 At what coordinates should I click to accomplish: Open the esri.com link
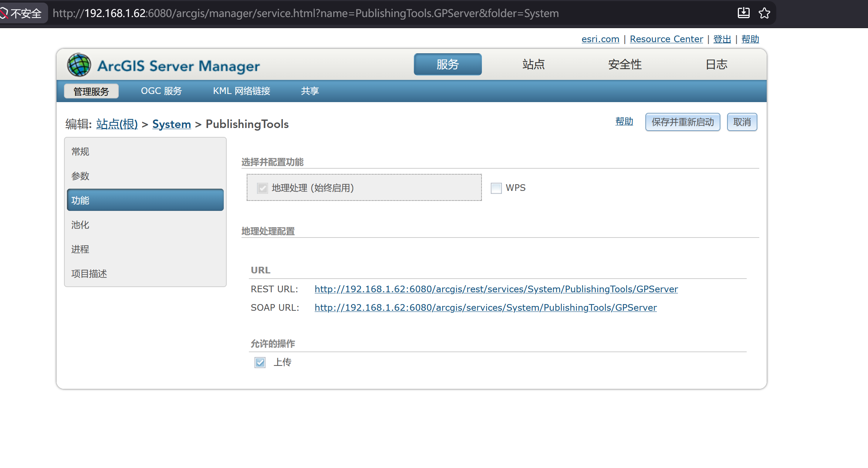600,39
